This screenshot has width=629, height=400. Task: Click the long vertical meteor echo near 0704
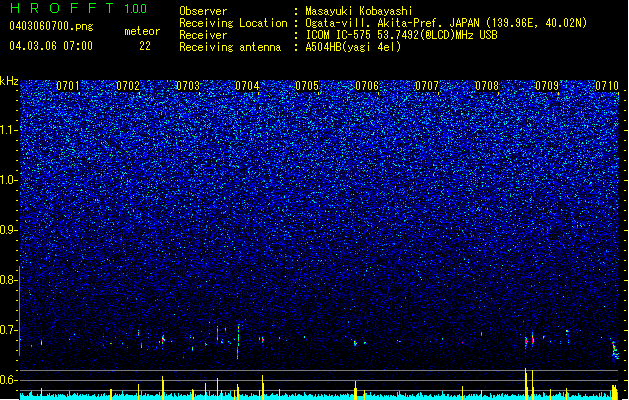(238, 341)
